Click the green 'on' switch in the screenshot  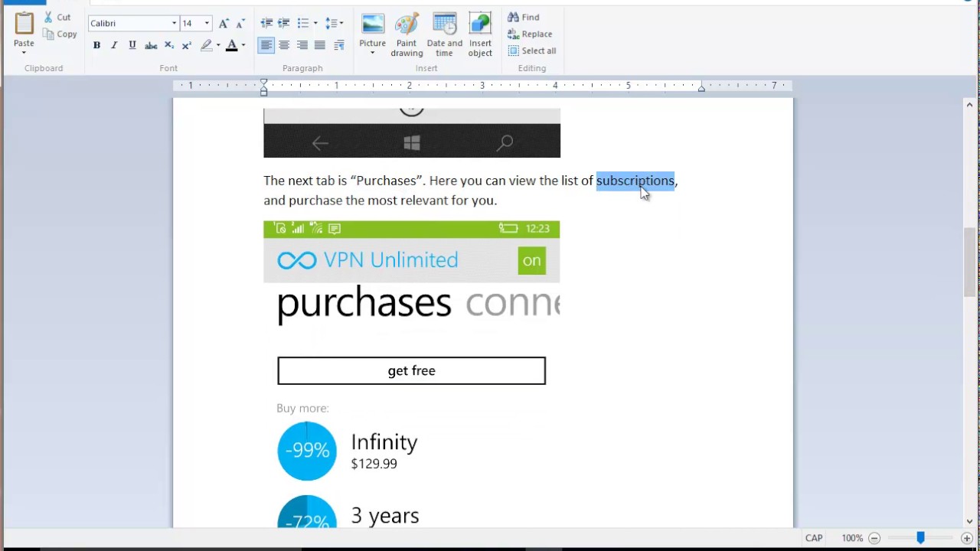[x=531, y=260]
